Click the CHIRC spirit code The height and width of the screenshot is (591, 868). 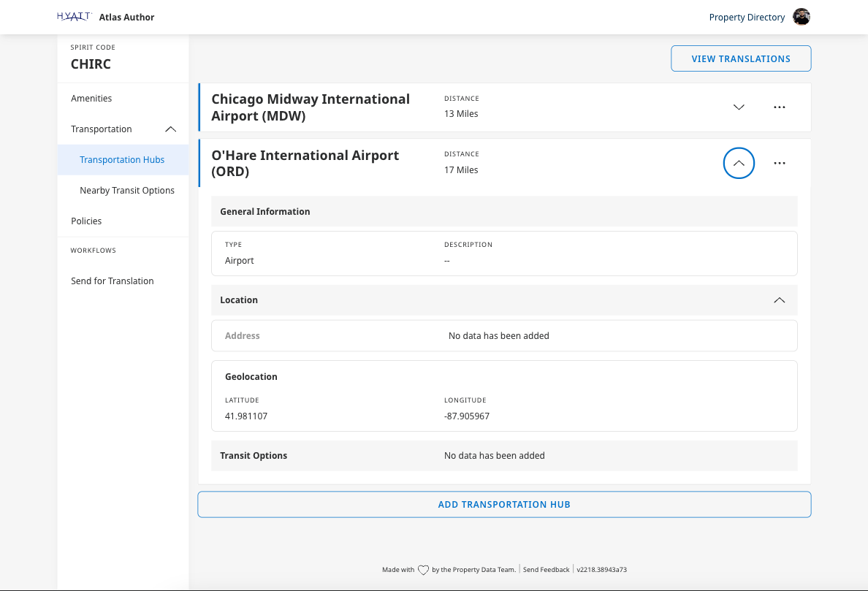(91, 64)
